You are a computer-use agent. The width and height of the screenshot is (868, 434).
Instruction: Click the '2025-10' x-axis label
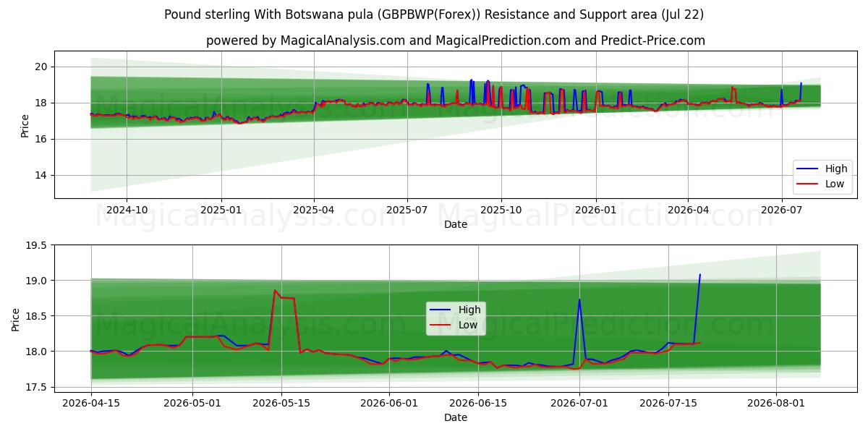pos(501,210)
